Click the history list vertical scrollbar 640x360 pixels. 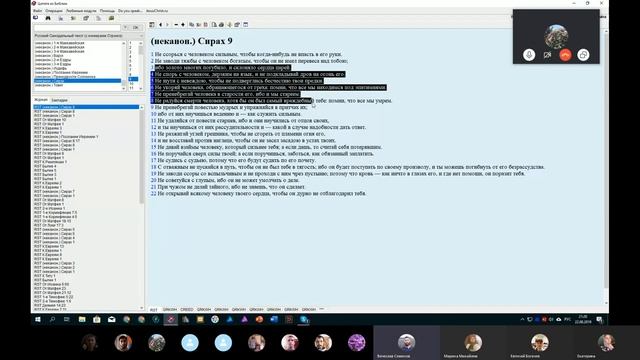(x=142, y=207)
